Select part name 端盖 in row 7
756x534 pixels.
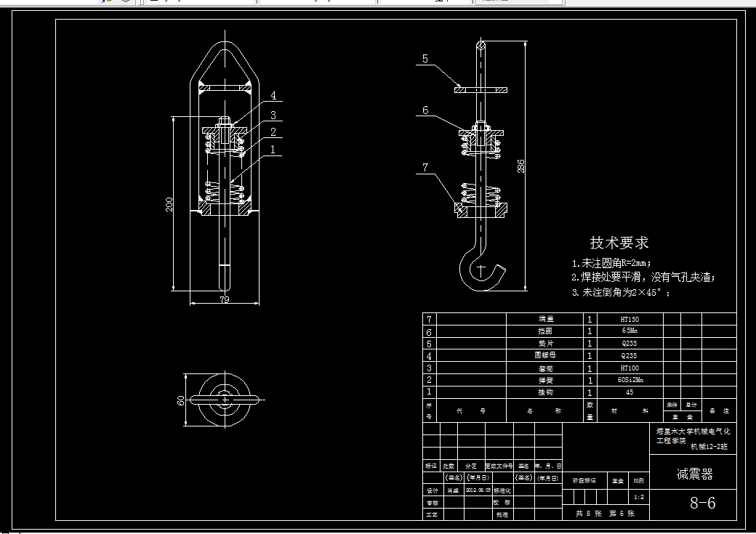point(546,319)
